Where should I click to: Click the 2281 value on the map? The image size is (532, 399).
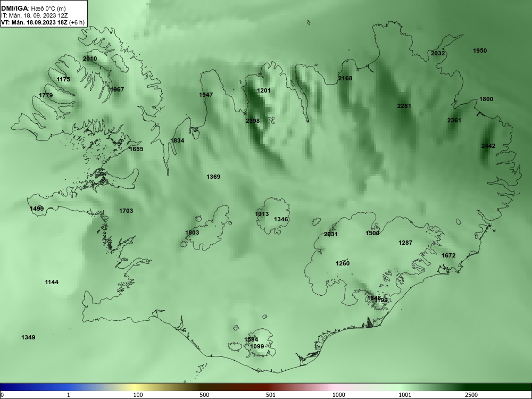[x=404, y=106]
